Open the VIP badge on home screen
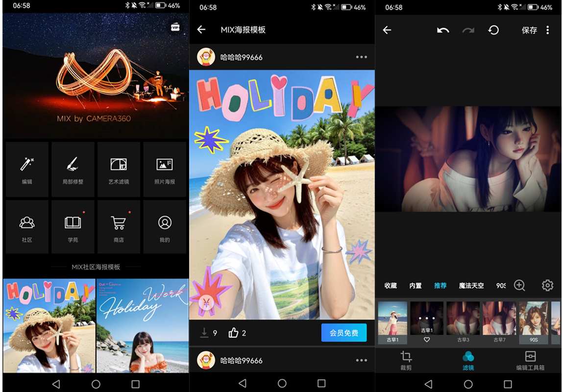The image size is (562, 392). tap(175, 27)
